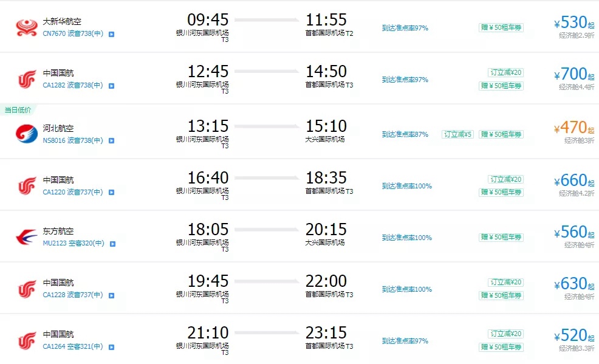599x364 pixels.
Task: Click the Air China logo for CA1282
Action: [x=27, y=79]
